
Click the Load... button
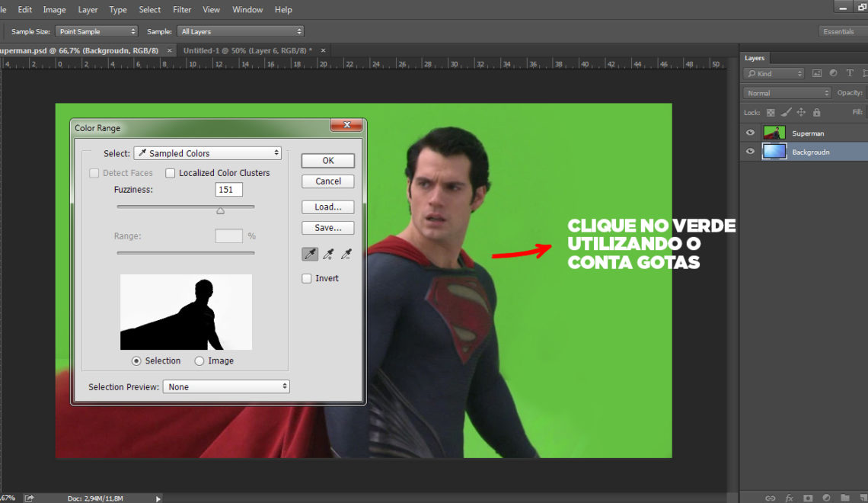tap(327, 207)
